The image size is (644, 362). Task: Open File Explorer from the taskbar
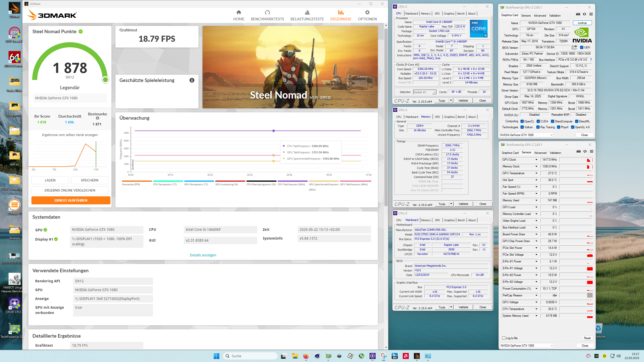point(295,356)
